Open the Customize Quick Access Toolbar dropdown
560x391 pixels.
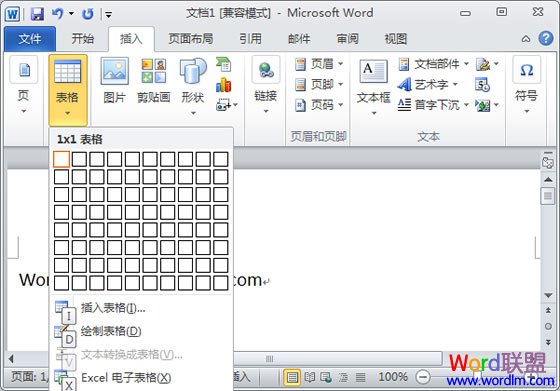[x=109, y=15]
